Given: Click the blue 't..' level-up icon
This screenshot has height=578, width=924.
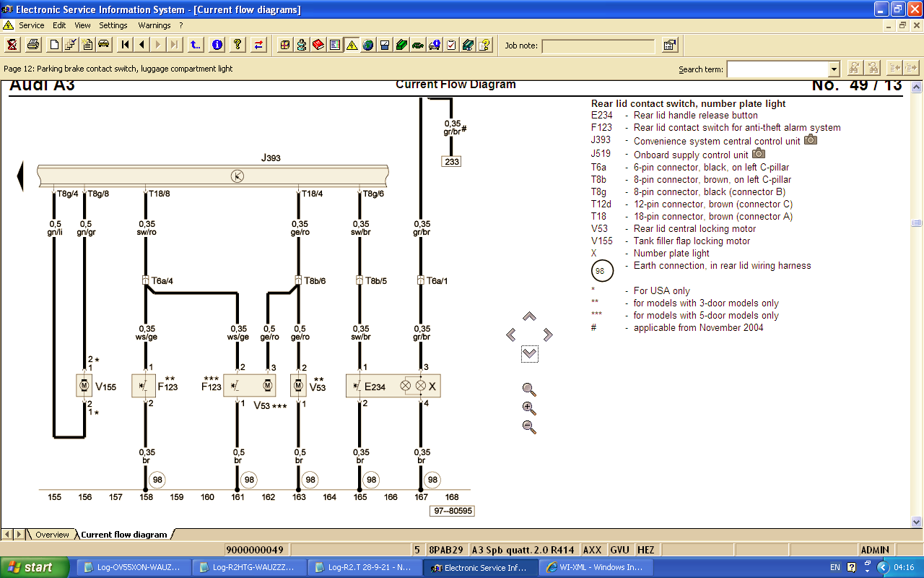Looking at the screenshot, I should coord(196,45).
